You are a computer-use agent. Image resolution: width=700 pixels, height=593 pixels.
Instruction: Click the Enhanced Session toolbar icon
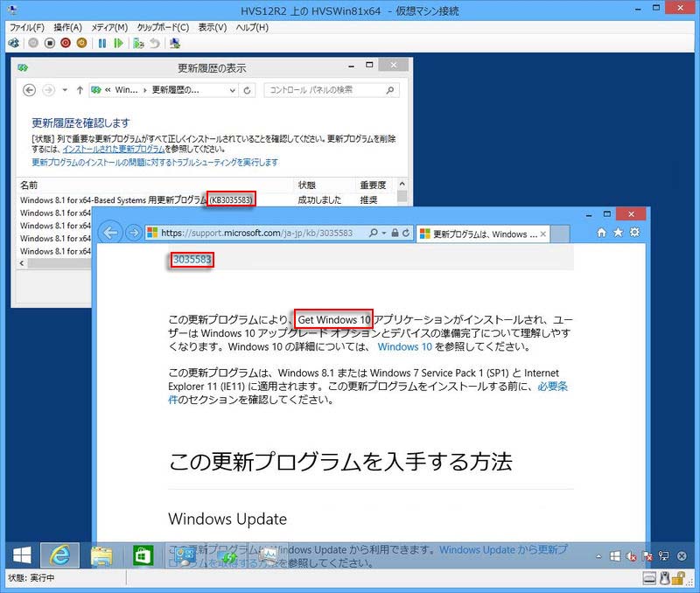tap(175, 43)
